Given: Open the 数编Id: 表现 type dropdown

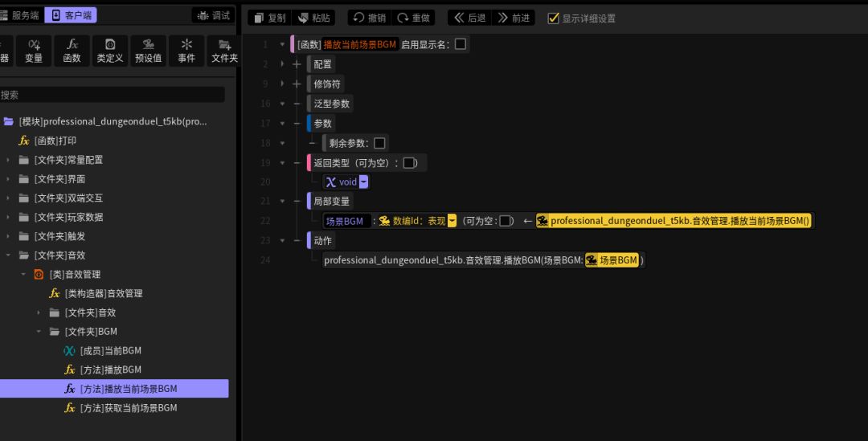Looking at the screenshot, I should [452, 221].
